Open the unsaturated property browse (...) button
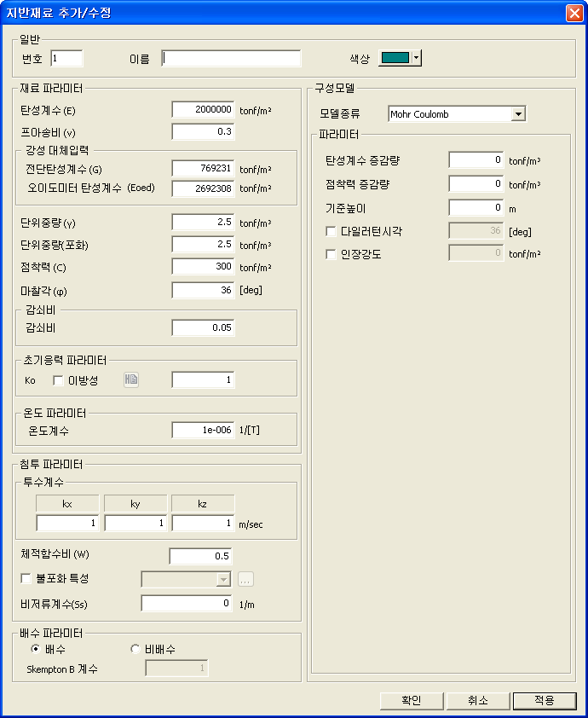Viewport: 588px width, 718px height. [245, 579]
